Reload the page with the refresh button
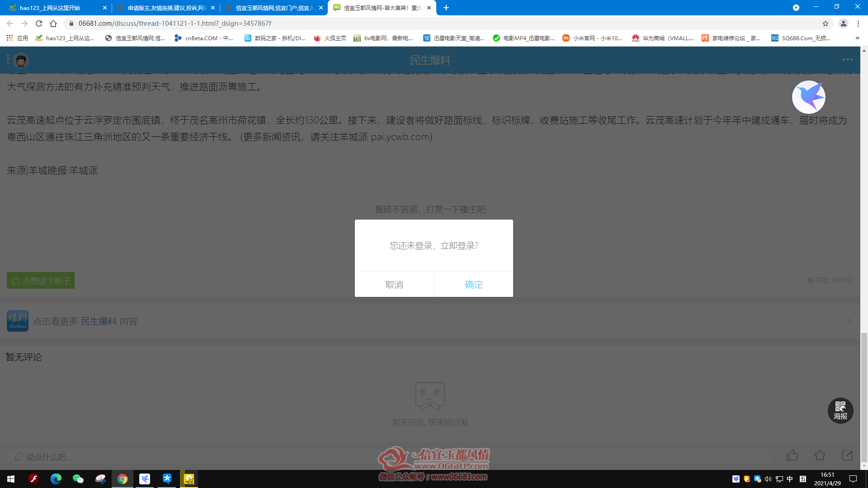This screenshot has height=488, width=868. tap(39, 23)
